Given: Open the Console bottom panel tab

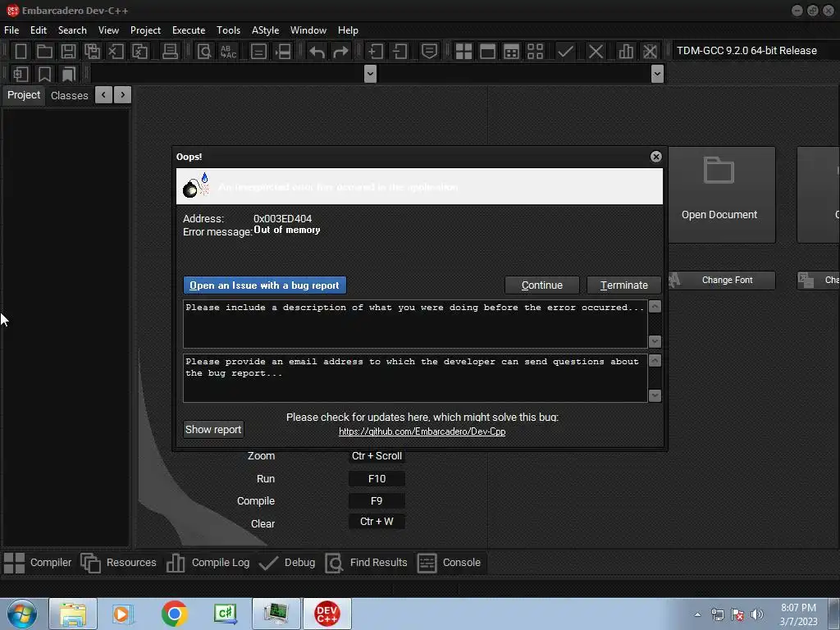Looking at the screenshot, I should pos(449,563).
